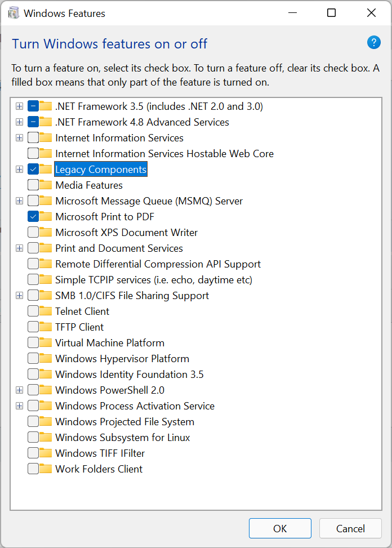Image resolution: width=392 pixels, height=548 pixels.
Task: Select the Windows Subsystem for Linux label
Action: [123, 438]
